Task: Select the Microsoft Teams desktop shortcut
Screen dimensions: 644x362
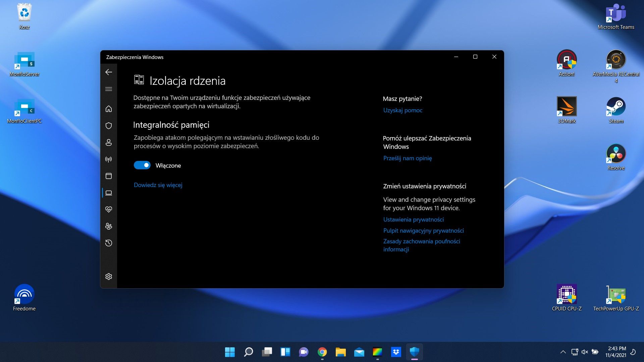Action: [616, 16]
